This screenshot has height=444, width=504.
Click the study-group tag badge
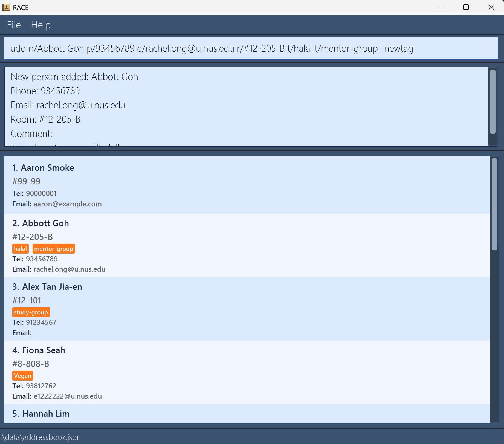point(31,312)
